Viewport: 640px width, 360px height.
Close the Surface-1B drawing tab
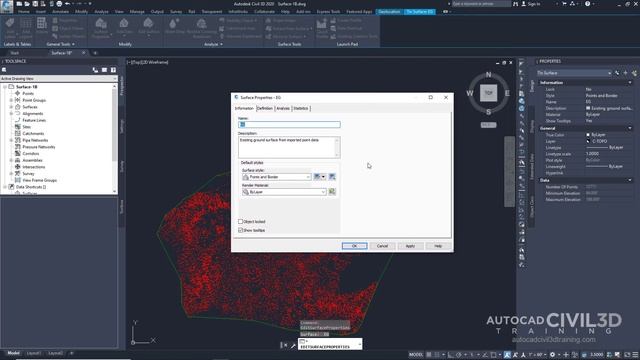point(84,53)
